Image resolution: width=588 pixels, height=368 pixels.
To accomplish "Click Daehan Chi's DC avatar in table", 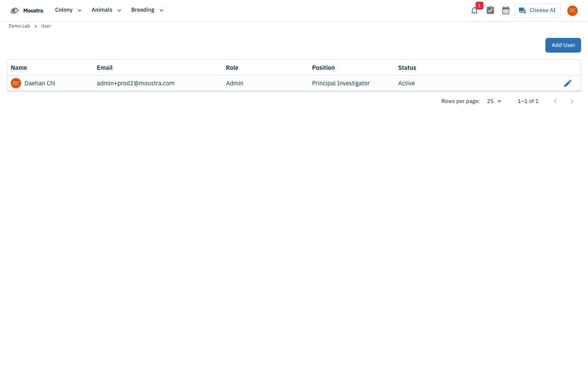I will point(16,83).
